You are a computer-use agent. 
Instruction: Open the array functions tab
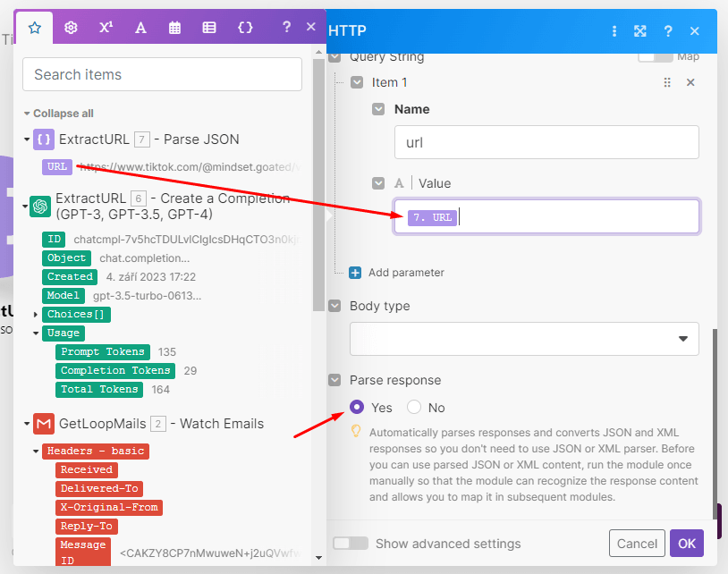coord(209,28)
